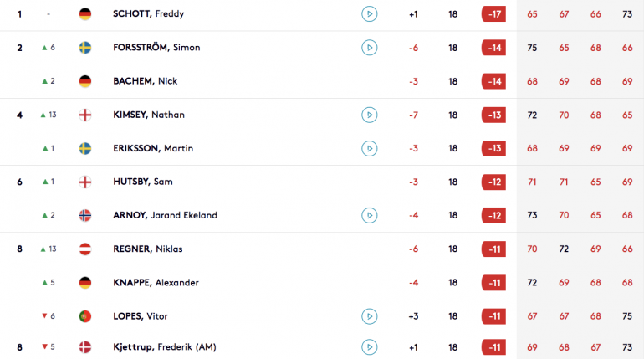Play highlights for Jarand Ekeland Arnoy
Image resolution: width=644 pixels, height=359 pixels.
click(369, 216)
